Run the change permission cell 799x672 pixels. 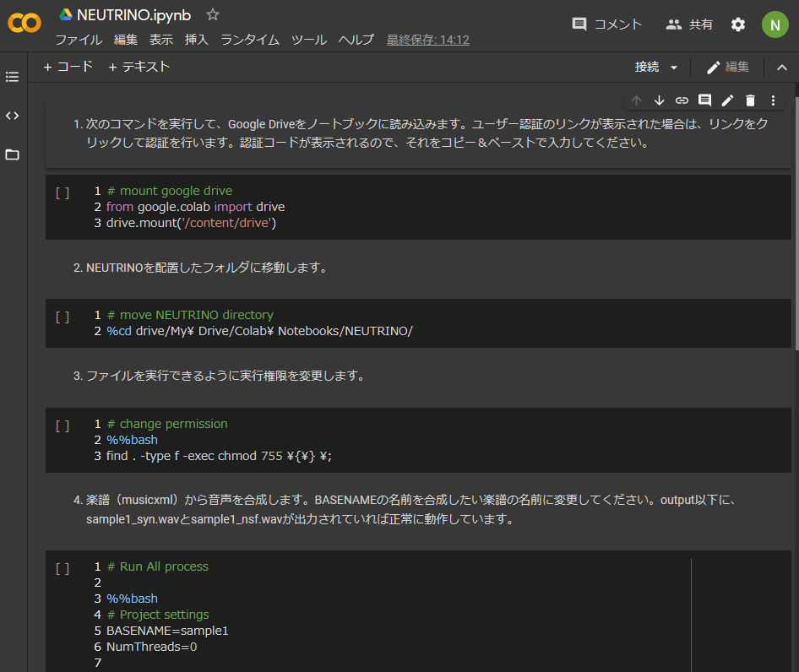pos(63,426)
